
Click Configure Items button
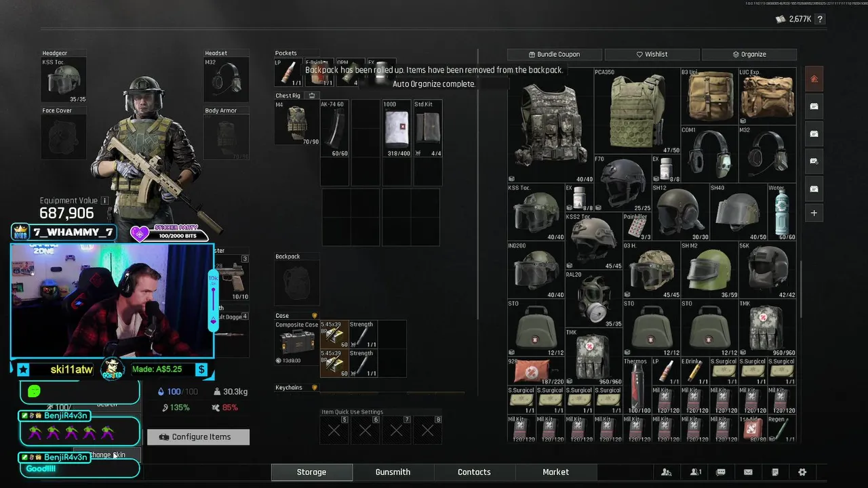pyautogui.click(x=198, y=437)
